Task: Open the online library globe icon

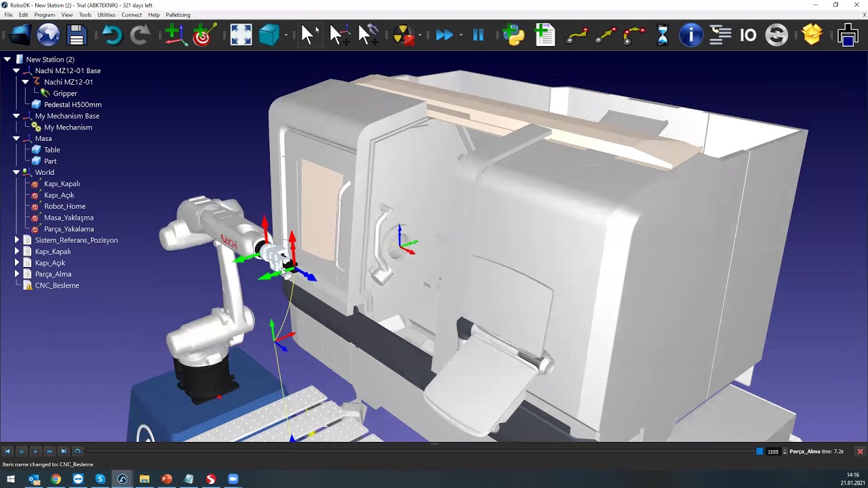Action: 48,35
